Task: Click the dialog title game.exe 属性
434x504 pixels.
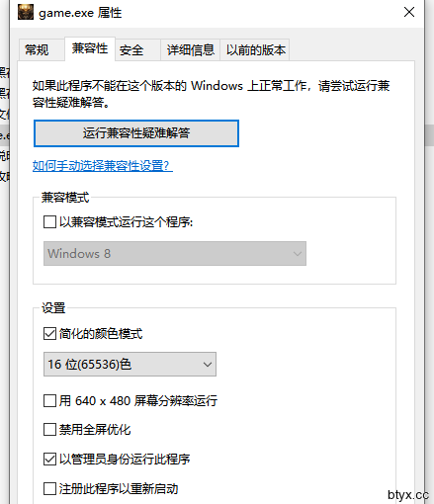Action: tap(80, 13)
